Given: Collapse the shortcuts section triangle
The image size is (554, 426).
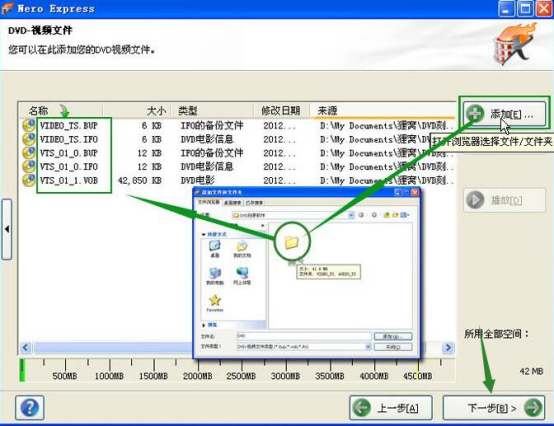Looking at the screenshot, I should (203, 234).
